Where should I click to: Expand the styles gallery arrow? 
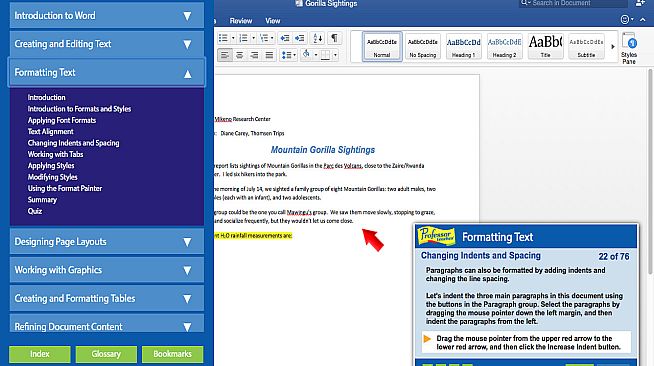point(613,47)
